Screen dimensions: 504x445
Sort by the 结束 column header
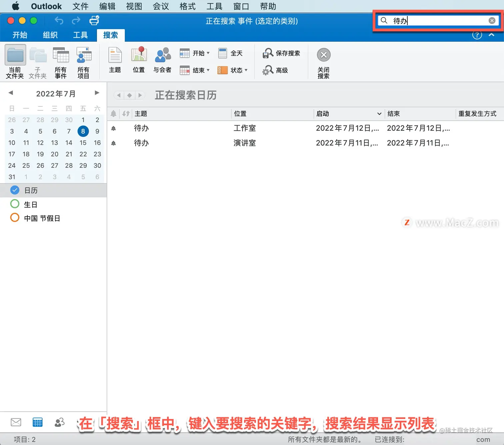[420, 114]
